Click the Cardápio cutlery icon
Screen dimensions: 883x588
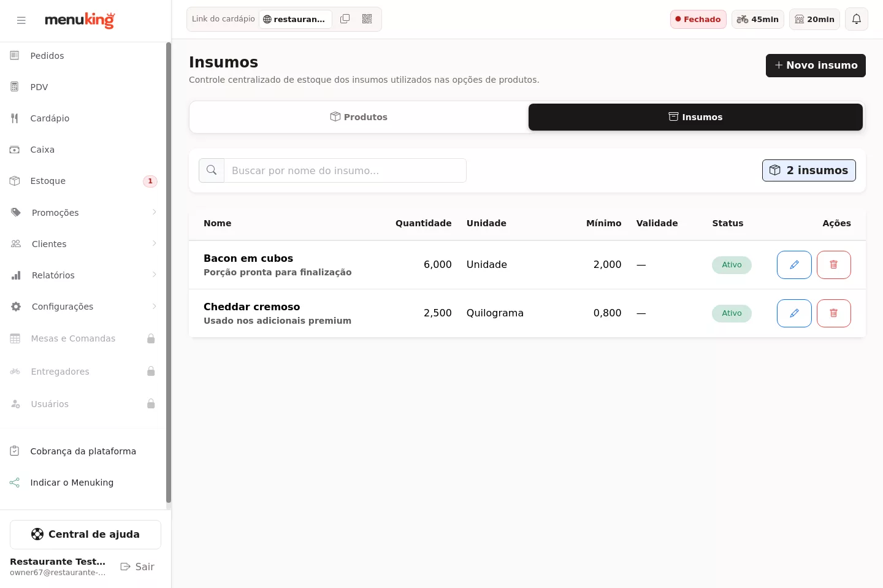click(x=15, y=118)
